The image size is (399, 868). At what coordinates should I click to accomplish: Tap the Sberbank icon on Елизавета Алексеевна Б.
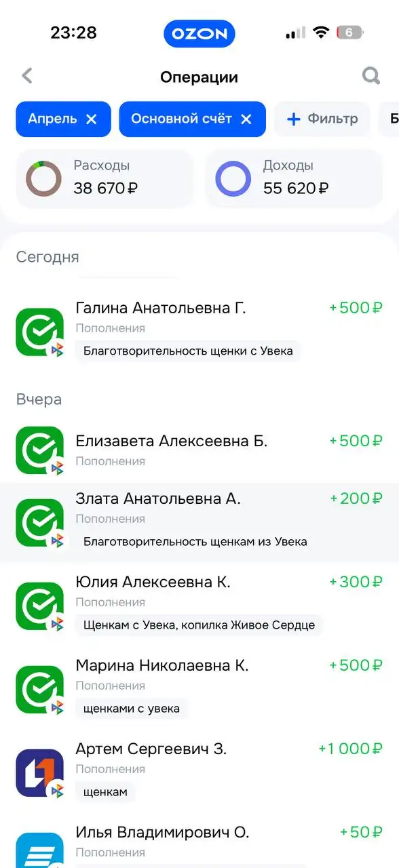coord(39,450)
